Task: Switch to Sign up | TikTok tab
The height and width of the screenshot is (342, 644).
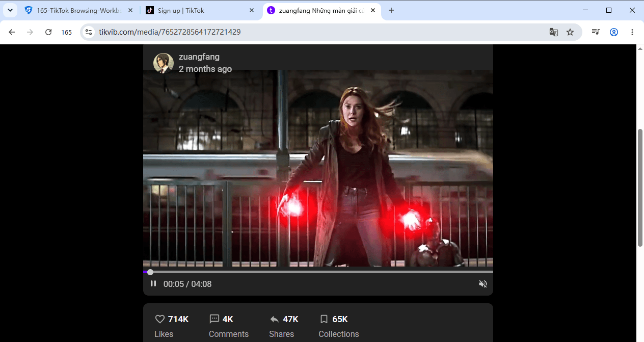Action: pos(200,10)
